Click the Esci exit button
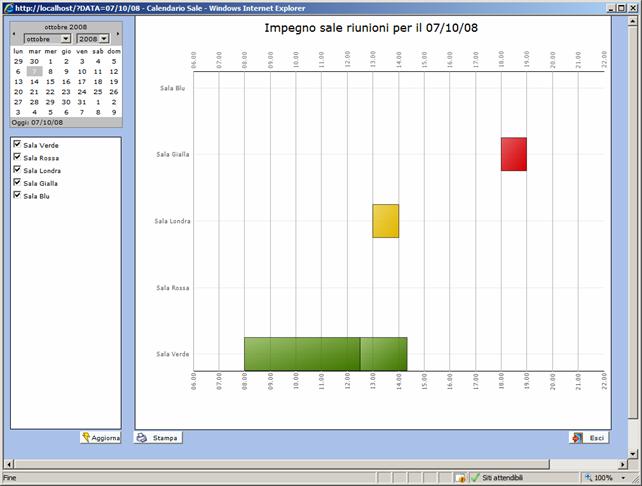The image size is (642, 486). point(589,438)
